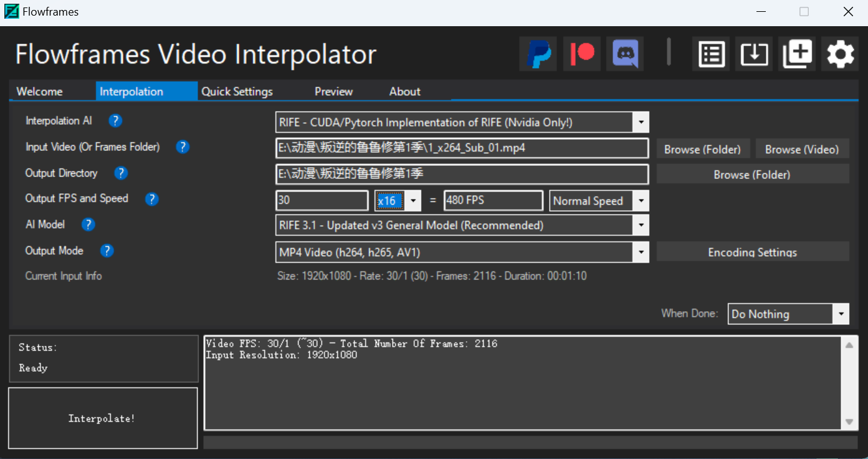Click the 480 FPS output field
Viewport: 868px width, 459px height.
point(494,201)
